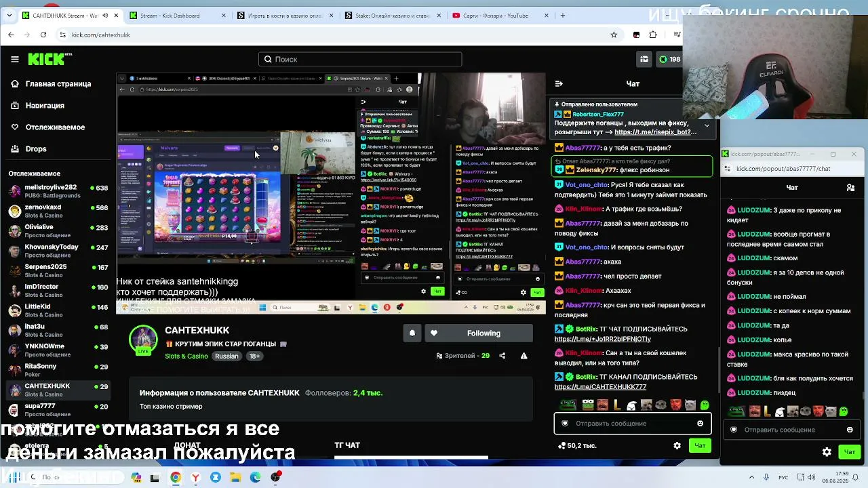Open САНТЕХHUKK live avatar
The image size is (868, 488).
click(143, 340)
